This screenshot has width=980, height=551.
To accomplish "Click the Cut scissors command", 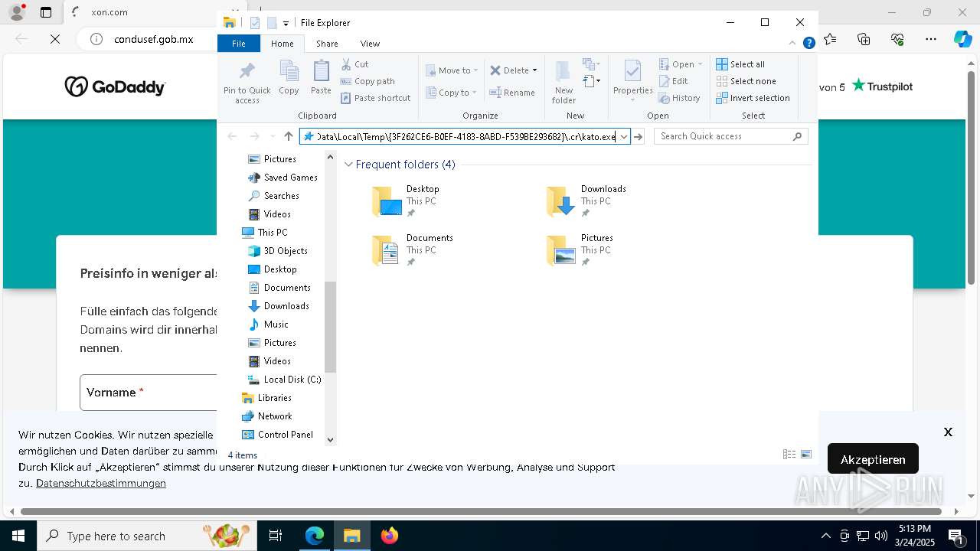I will click(354, 64).
